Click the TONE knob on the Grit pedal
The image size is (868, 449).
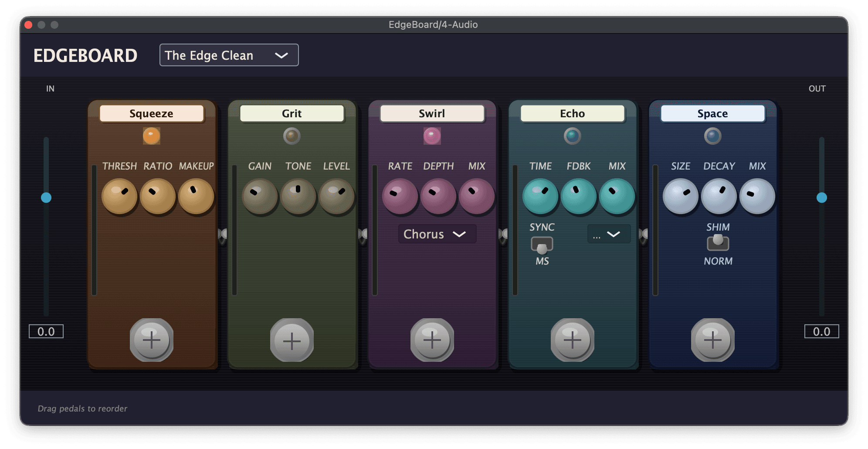tap(298, 197)
